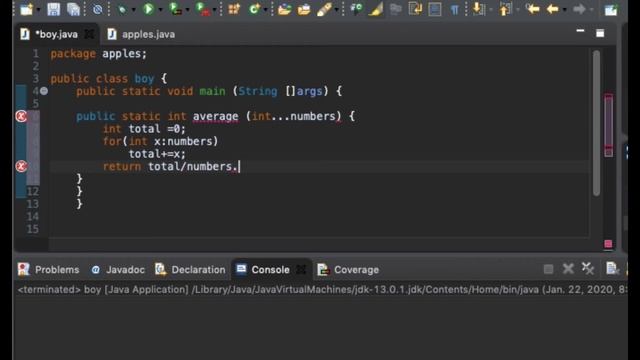This screenshot has height=360, width=640.
Task: Click the Debug bug icon
Action: [x=122, y=9]
